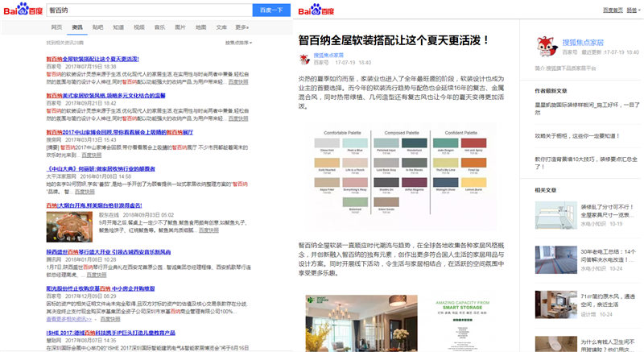Switch to the 图片 tab
Viewport: 644px width, 352px height.
[180, 27]
